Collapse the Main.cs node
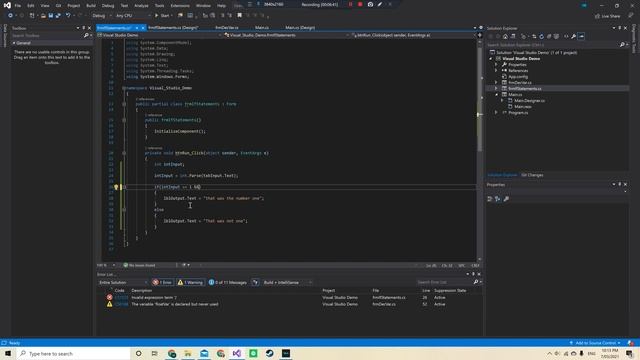Viewport: 640px width, 360px height. tap(496, 94)
